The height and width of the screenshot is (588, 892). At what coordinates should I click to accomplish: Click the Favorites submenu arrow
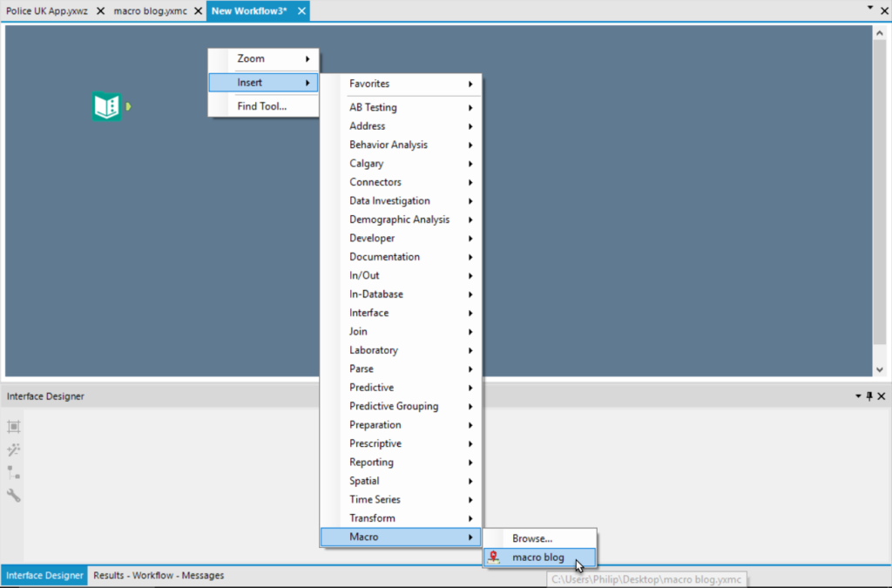coord(470,84)
